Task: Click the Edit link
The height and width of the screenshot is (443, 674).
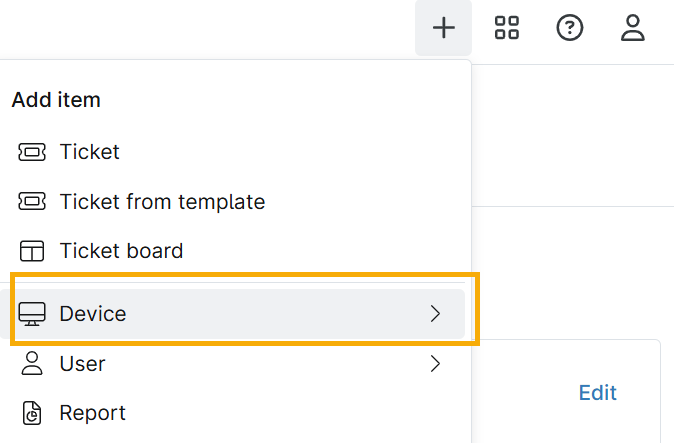Action: click(x=598, y=393)
